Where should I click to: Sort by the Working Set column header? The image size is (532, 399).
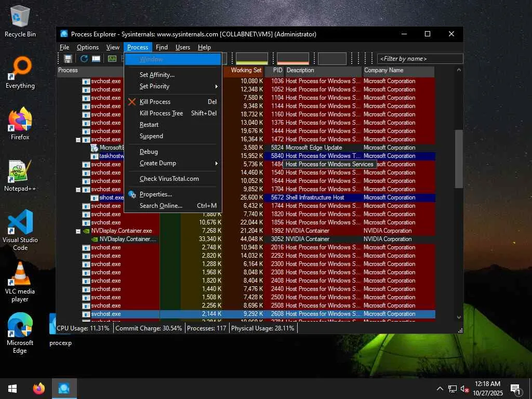coord(244,70)
